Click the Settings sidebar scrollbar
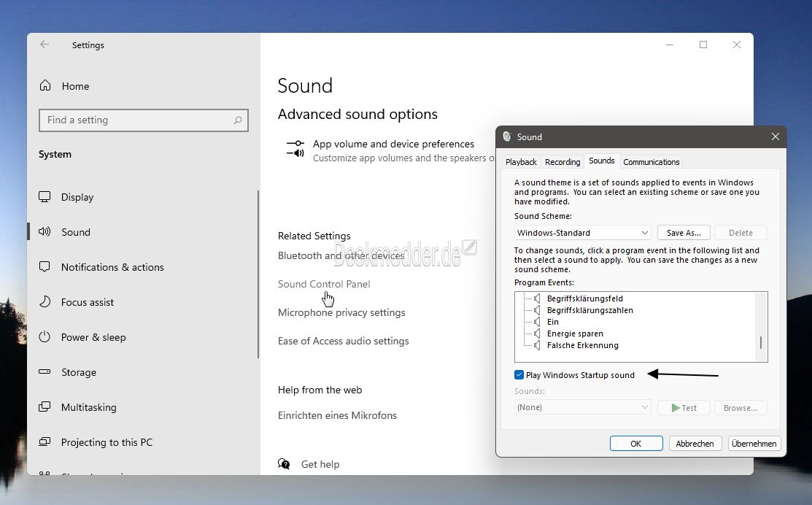 coord(258,274)
